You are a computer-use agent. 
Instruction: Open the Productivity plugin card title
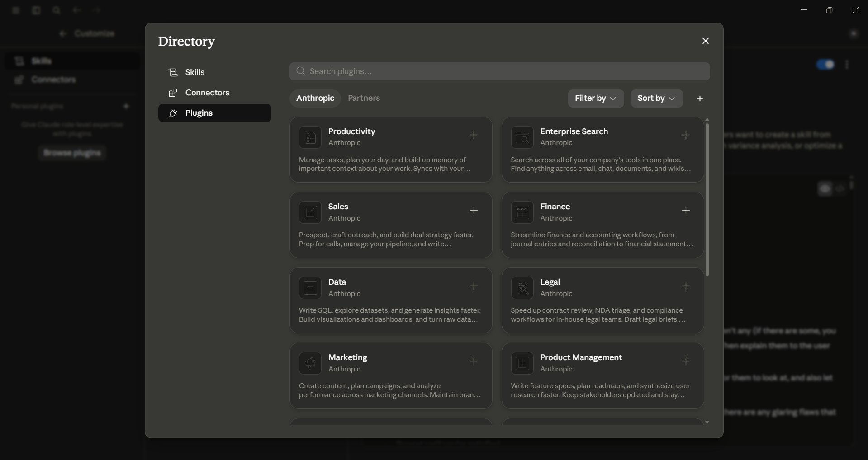(x=352, y=131)
